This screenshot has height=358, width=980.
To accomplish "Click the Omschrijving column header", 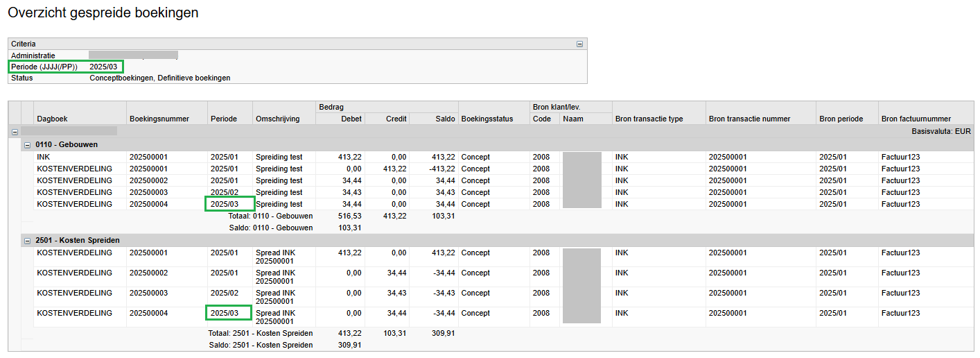I will 277,119.
